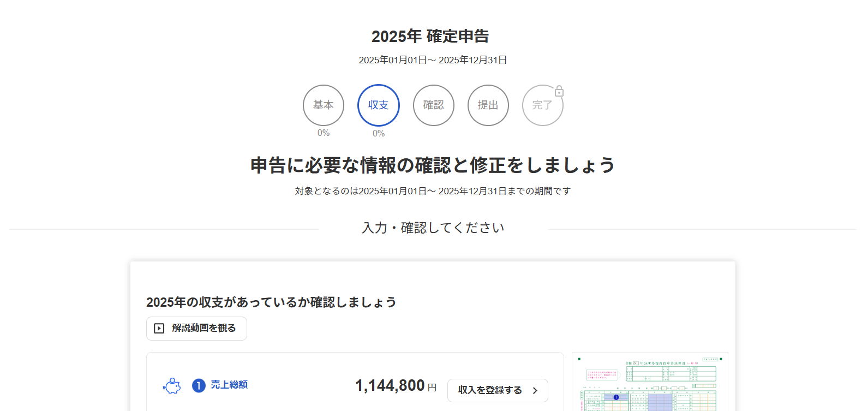Open the 売上総額 link
This screenshot has width=868, height=411.
click(x=229, y=385)
